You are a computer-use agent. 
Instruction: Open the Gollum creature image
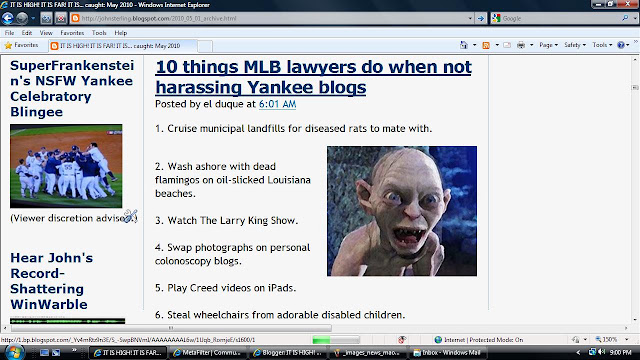pos(402,211)
